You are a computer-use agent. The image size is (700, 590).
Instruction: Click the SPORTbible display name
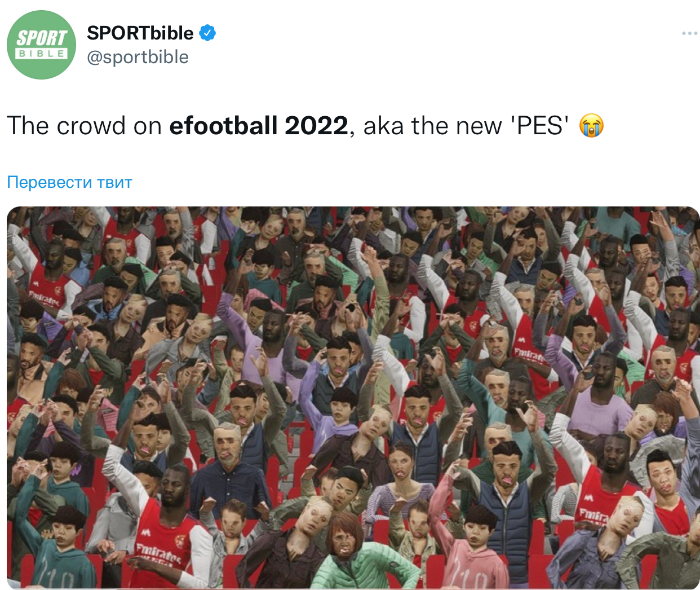tap(140, 33)
